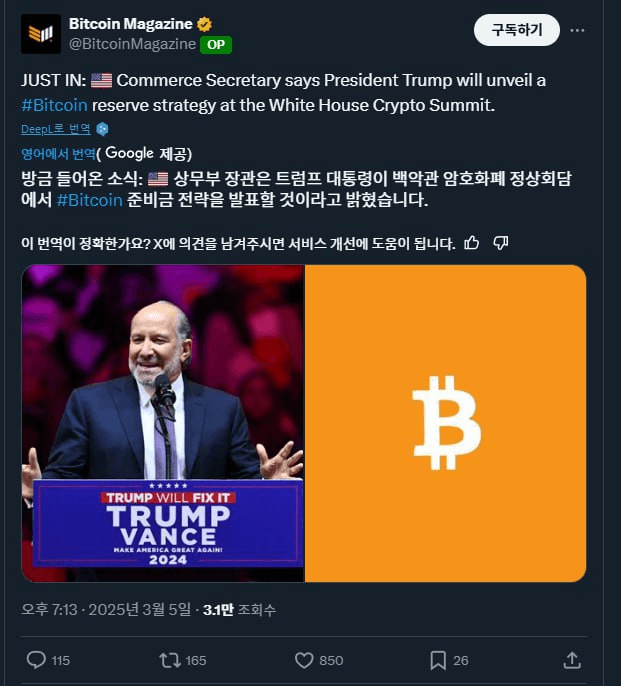
Task: Click the thumbs up translation feedback icon
Action: 472,243
